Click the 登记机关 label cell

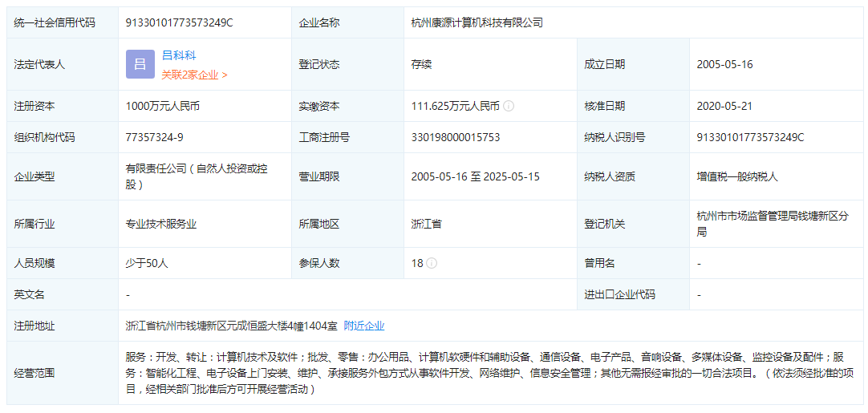point(633,225)
